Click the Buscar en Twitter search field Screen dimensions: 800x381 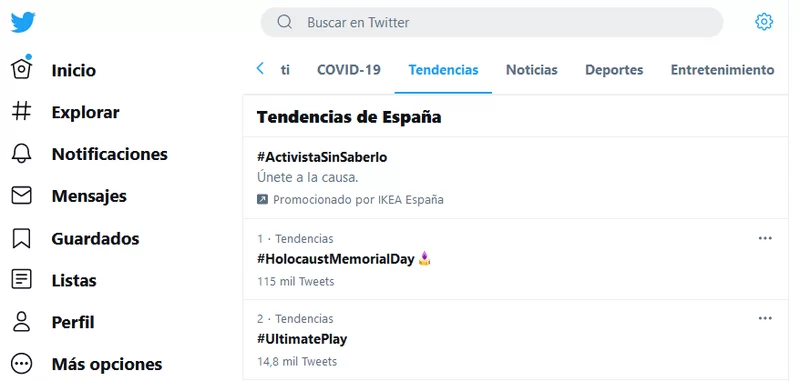pyautogui.click(x=492, y=22)
